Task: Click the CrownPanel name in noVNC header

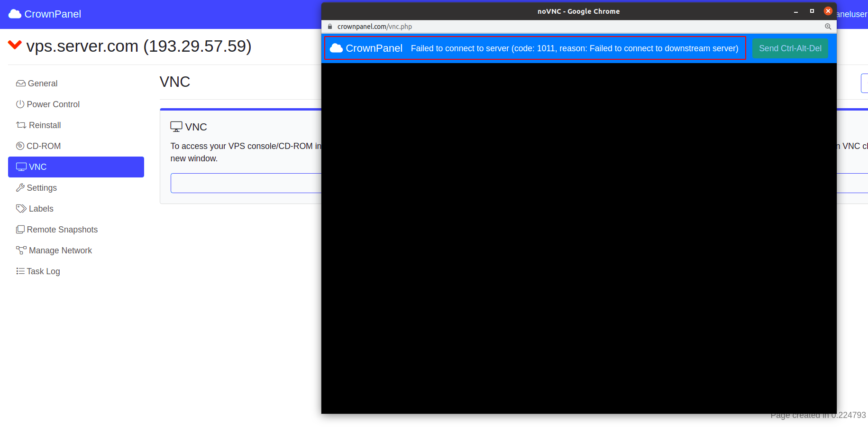Action: click(374, 48)
